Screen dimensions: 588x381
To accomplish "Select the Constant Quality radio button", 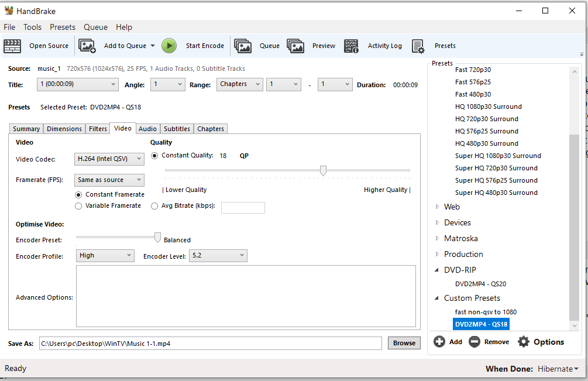I will [154, 156].
